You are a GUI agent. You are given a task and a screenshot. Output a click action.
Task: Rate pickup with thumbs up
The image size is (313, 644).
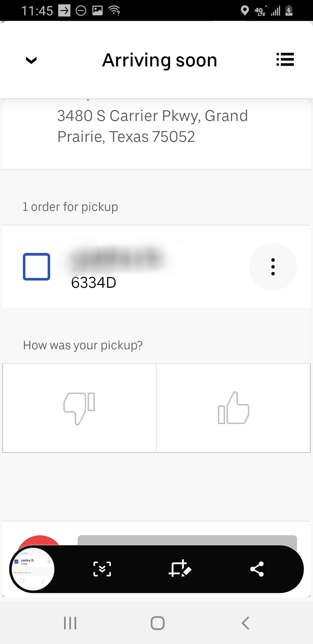[x=234, y=408]
